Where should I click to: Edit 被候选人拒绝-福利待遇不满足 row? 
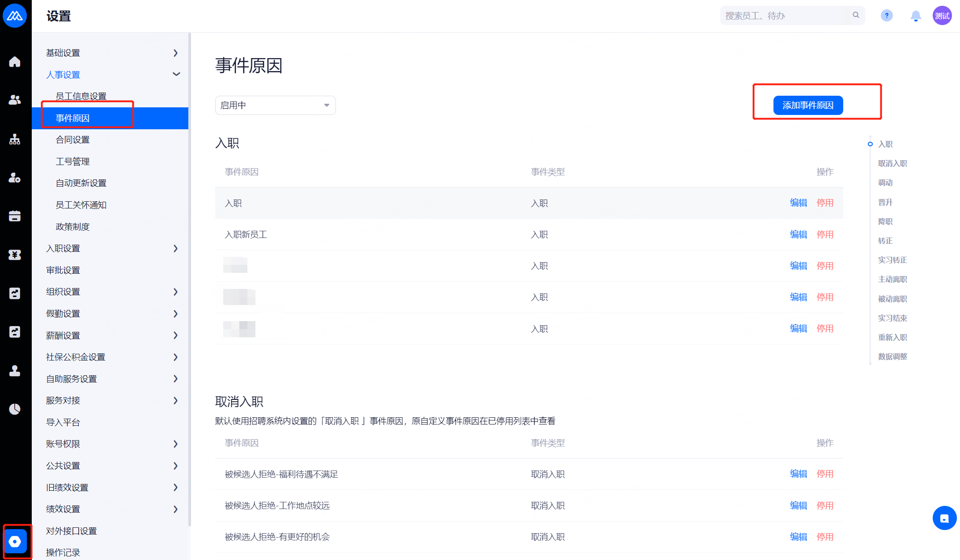tap(799, 474)
